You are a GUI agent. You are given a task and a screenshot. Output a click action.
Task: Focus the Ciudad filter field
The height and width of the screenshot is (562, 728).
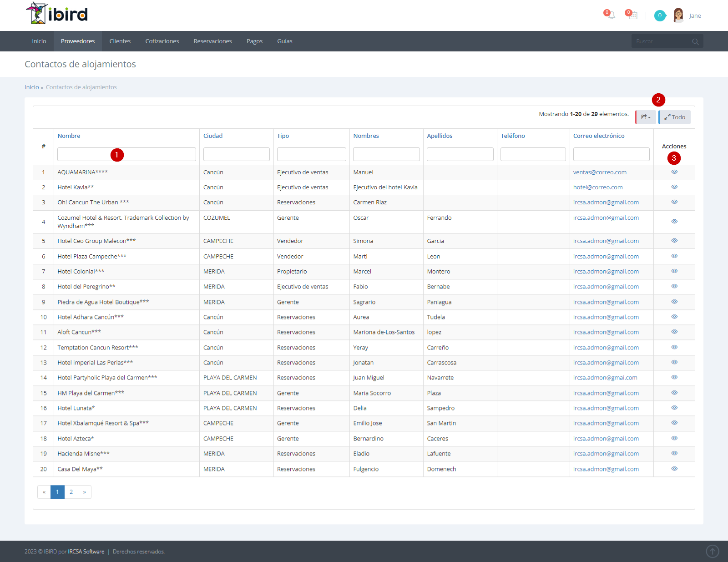click(x=237, y=154)
